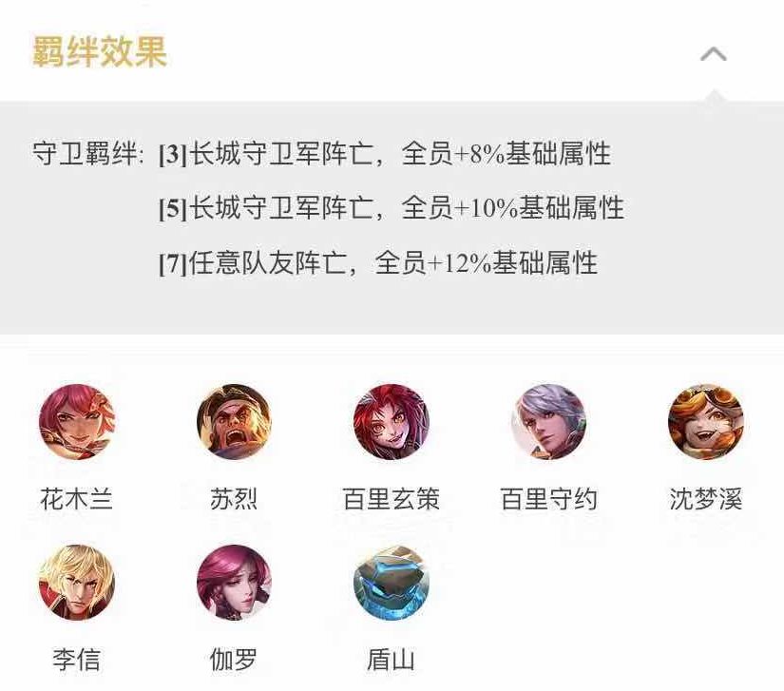The height and width of the screenshot is (691, 784).
Task: Click the 百里守约 name text
Action: [x=549, y=499]
